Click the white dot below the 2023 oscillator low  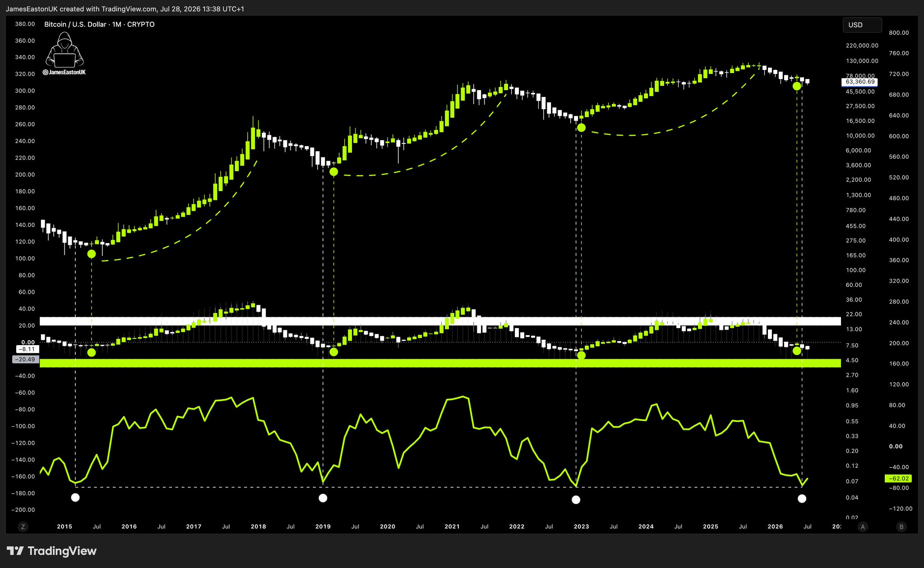[x=576, y=499]
